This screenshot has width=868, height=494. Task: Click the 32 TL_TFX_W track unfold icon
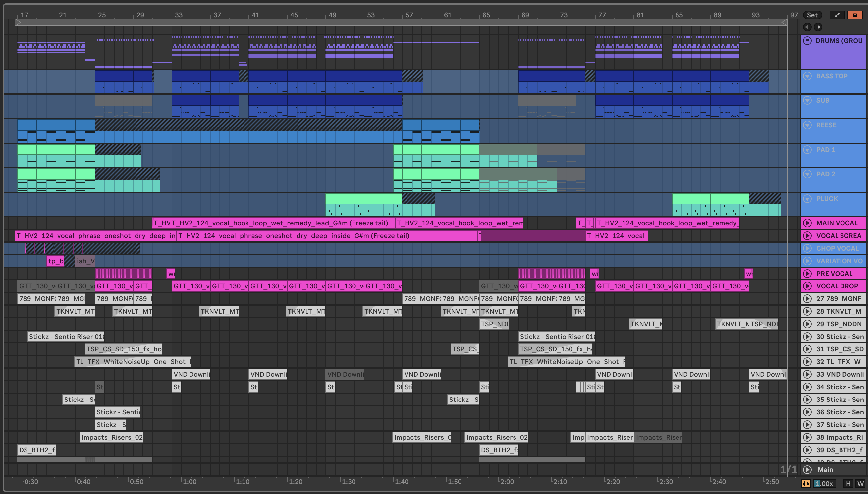(808, 361)
